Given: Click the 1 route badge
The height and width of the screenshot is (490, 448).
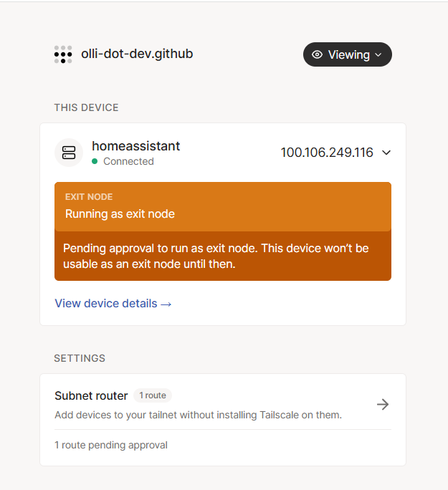Looking at the screenshot, I should [152, 395].
